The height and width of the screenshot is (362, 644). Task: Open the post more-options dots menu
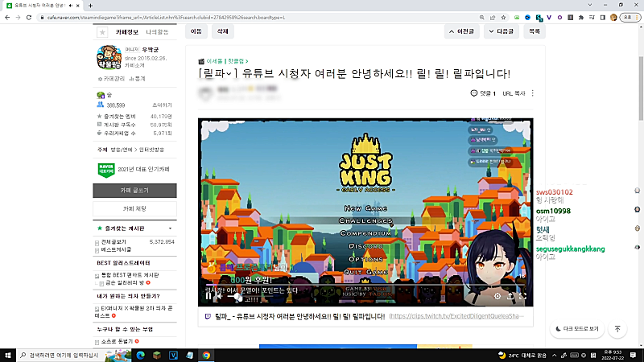(x=533, y=93)
